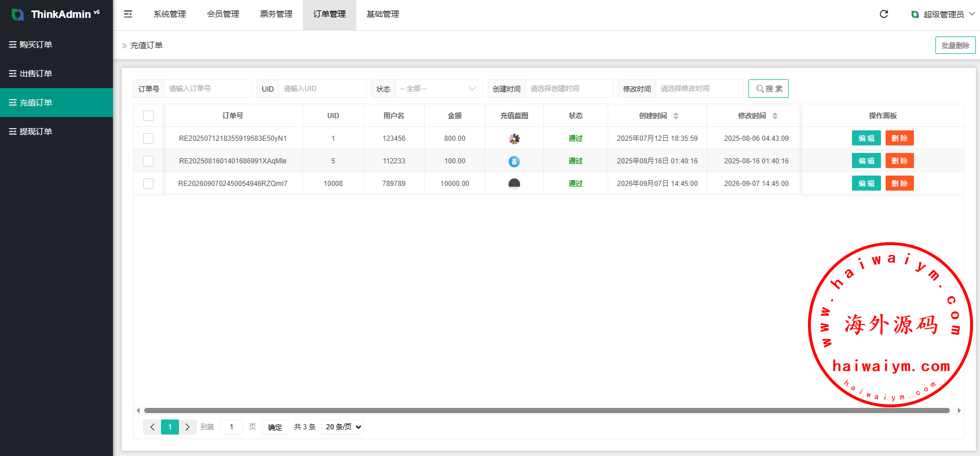Open the 状态 filter dropdown
Image resolution: width=980 pixels, height=456 pixels.
[438, 89]
